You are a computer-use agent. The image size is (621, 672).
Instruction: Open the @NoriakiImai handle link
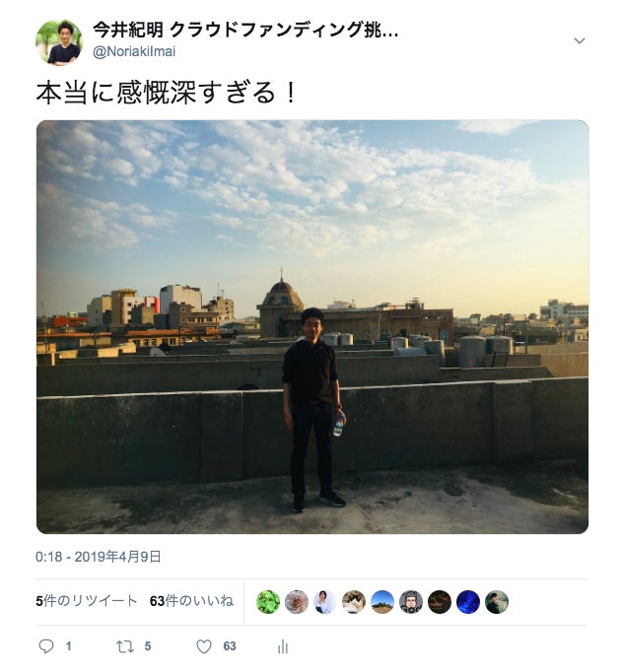pyautogui.click(x=134, y=51)
